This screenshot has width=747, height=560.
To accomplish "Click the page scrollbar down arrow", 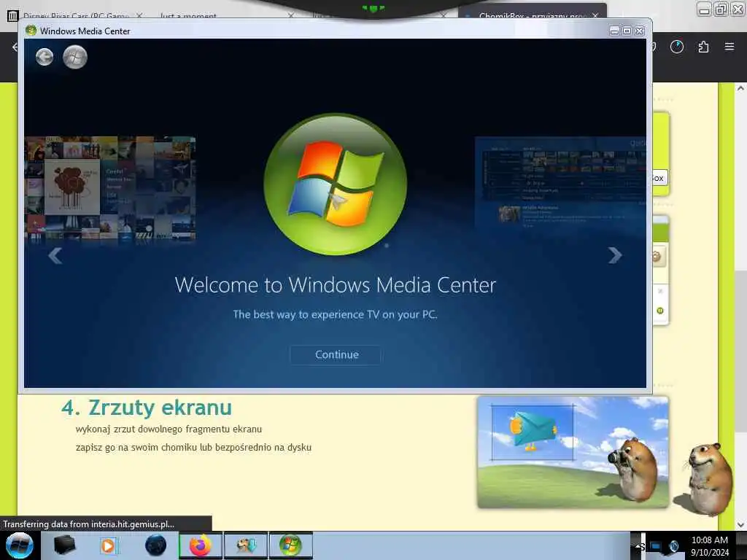I will pos(740,524).
